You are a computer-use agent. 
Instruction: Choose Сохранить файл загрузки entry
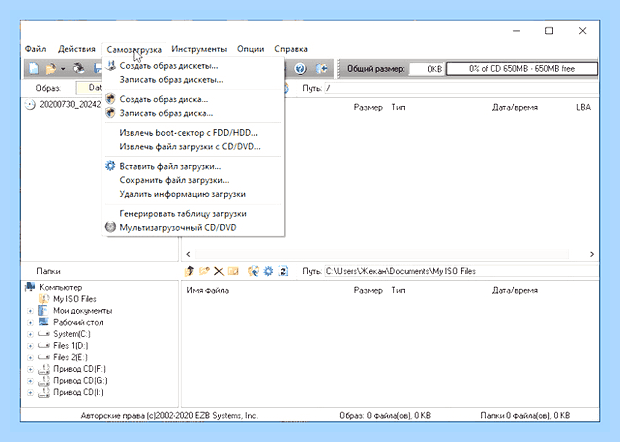pos(193,180)
